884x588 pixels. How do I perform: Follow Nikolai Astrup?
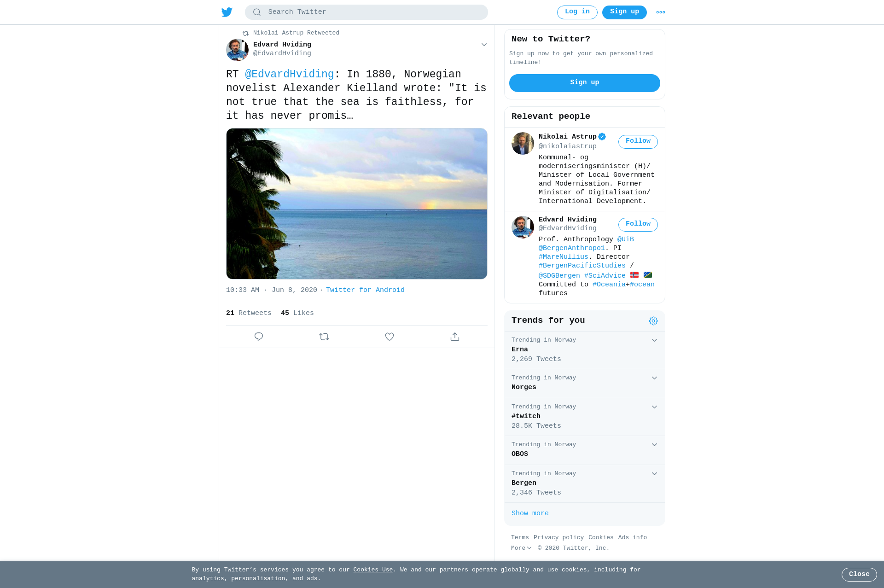pos(638,142)
